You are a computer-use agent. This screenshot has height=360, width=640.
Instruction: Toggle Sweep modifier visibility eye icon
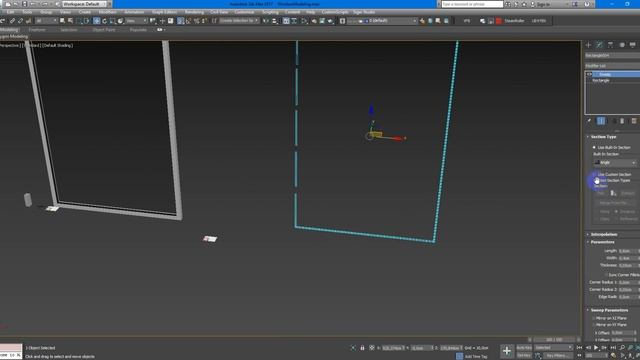[x=589, y=74]
